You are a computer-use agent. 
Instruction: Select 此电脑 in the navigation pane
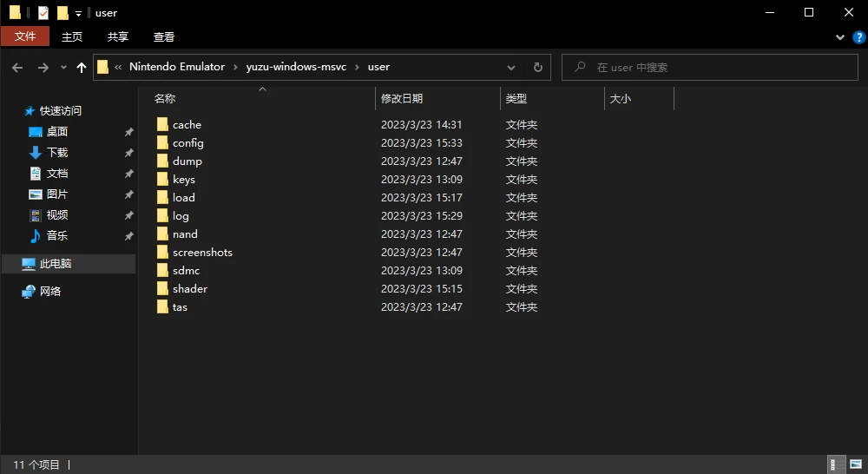69,264
